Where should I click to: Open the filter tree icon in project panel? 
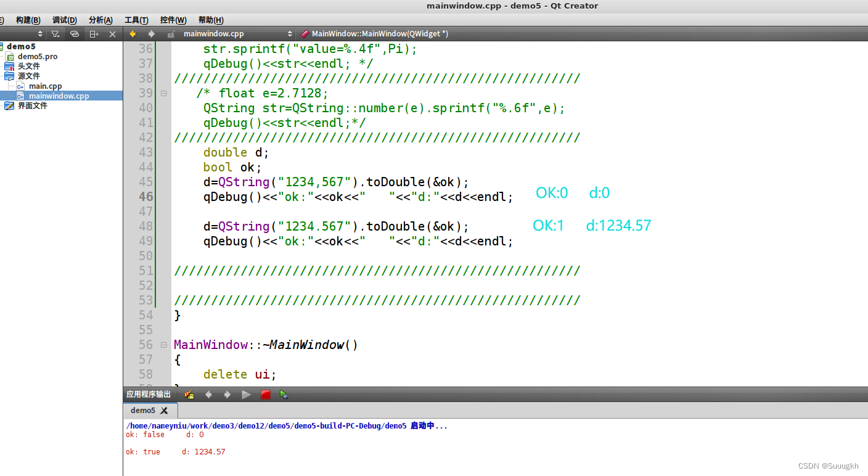[55, 34]
